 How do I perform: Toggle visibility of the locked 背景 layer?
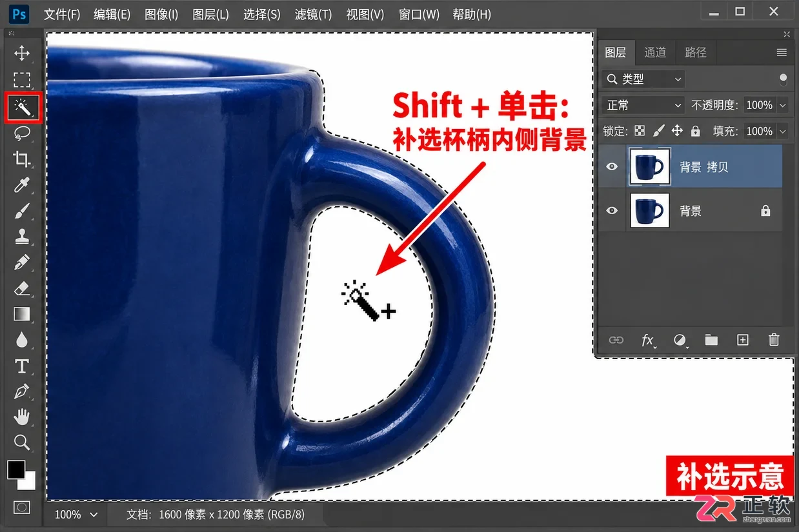[612, 211]
